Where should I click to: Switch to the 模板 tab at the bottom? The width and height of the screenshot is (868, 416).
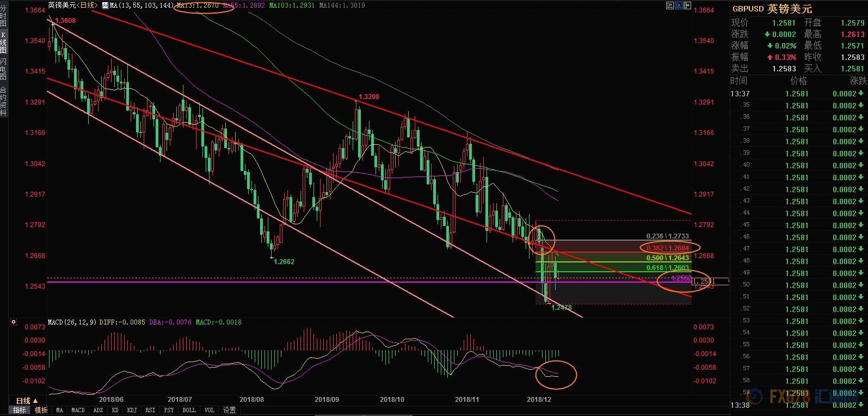tap(41, 410)
